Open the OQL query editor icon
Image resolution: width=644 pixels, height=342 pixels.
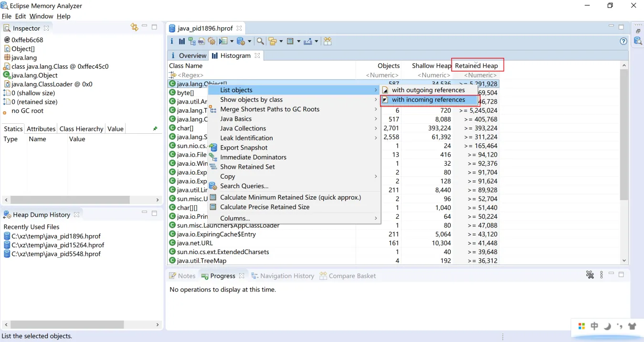point(201,41)
